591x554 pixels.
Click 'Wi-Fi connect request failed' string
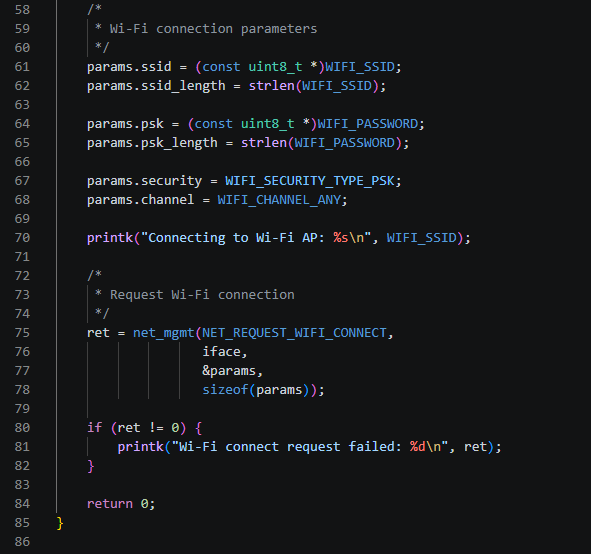pyautogui.click(x=287, y=447)
